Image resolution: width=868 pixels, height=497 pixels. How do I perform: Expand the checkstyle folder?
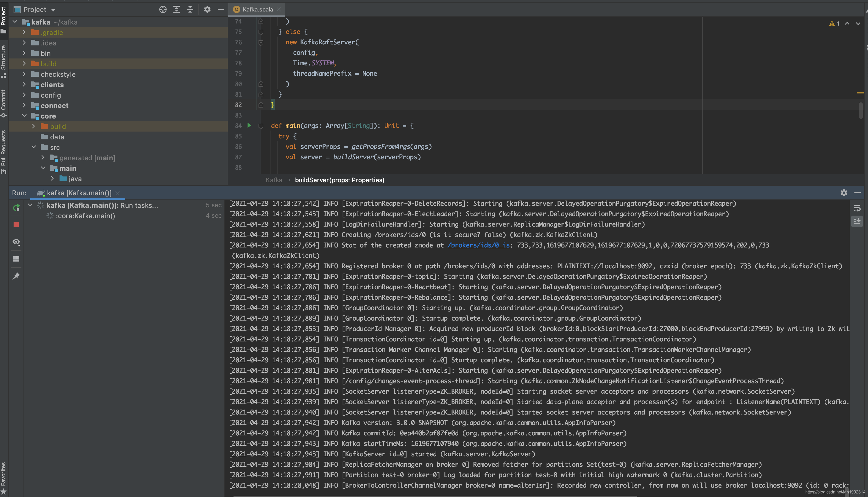pyautogui.click(x=24, y=74)
